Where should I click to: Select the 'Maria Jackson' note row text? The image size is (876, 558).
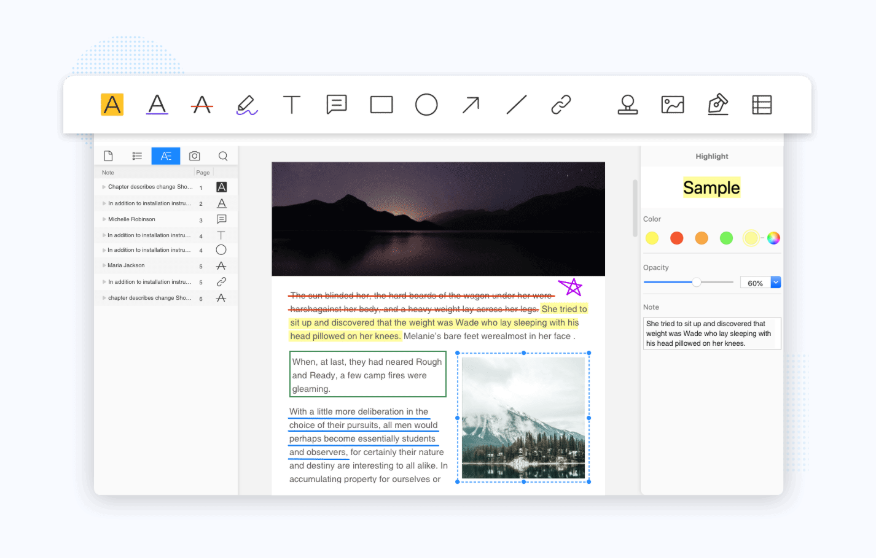click(x=126, y=265)
